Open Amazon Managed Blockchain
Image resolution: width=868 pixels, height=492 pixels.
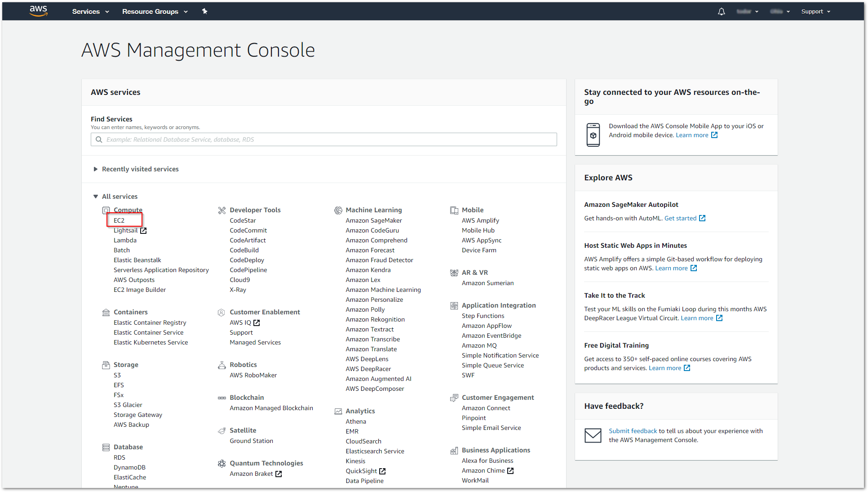[271, 408]
